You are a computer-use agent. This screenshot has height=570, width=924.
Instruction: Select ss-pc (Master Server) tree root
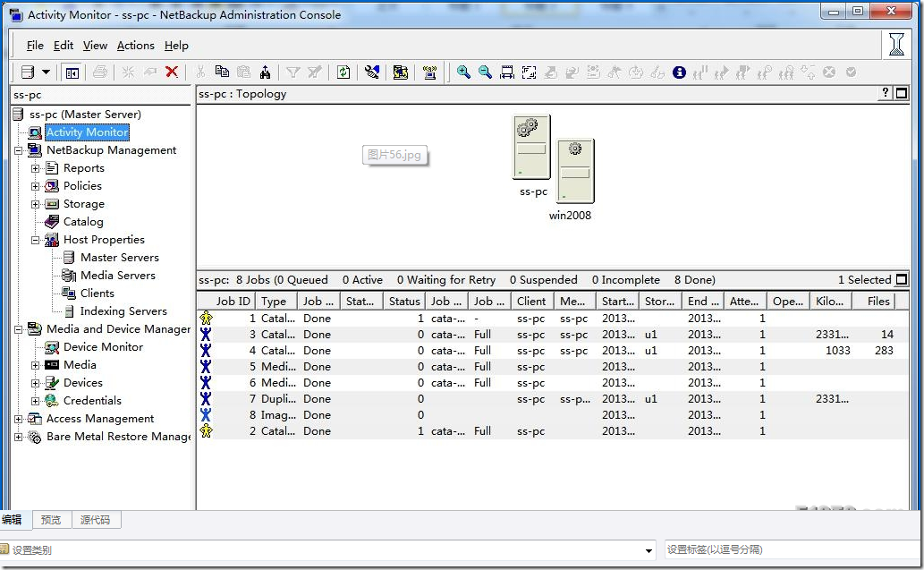85,115
